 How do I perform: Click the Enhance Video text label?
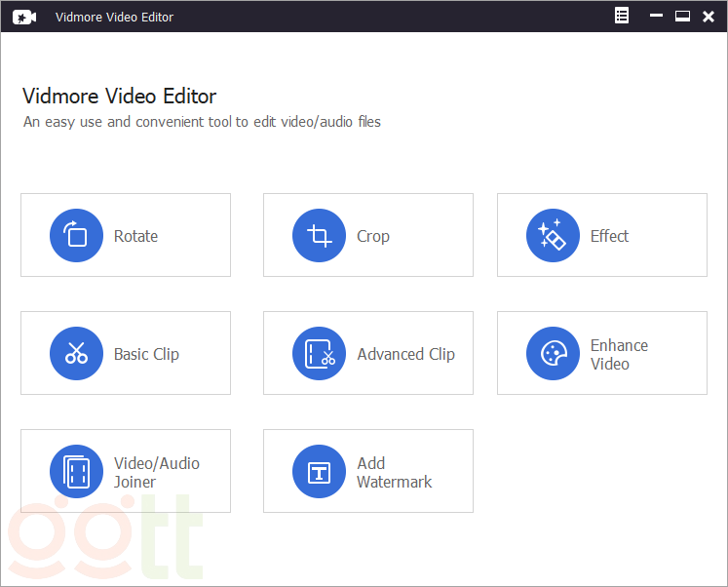(619, 354)
